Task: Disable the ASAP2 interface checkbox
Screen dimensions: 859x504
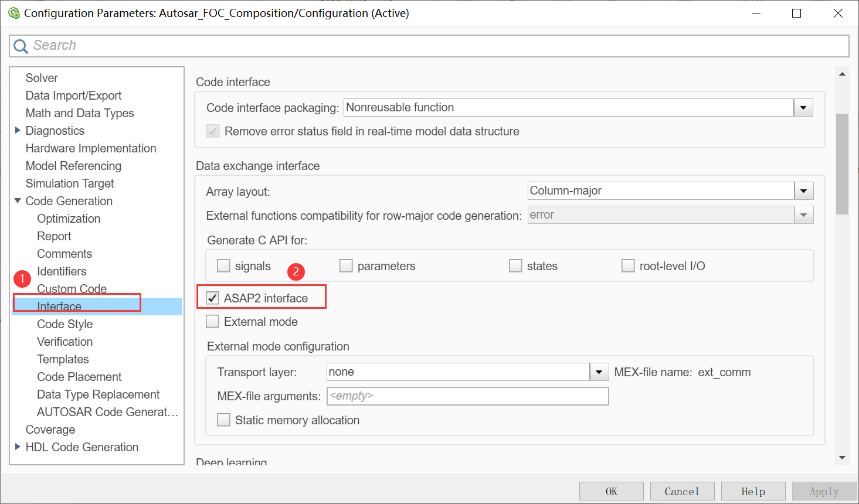Action: (212, 298)
